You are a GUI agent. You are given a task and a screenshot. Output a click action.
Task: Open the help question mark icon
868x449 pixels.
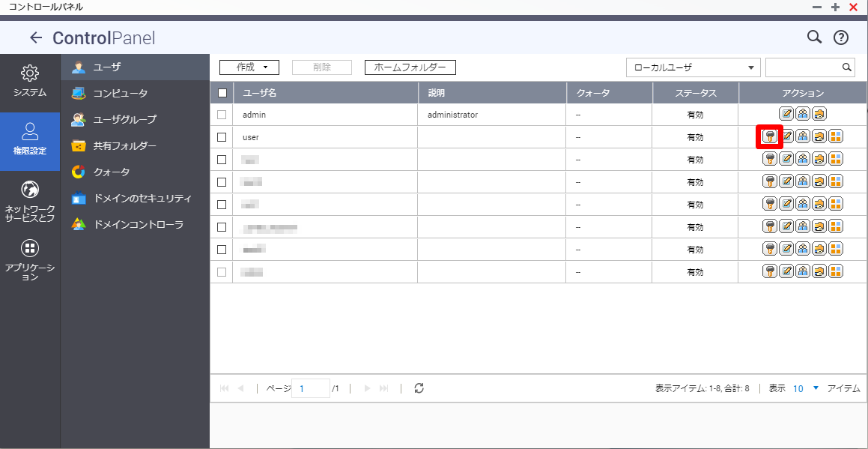coord(841,37)
